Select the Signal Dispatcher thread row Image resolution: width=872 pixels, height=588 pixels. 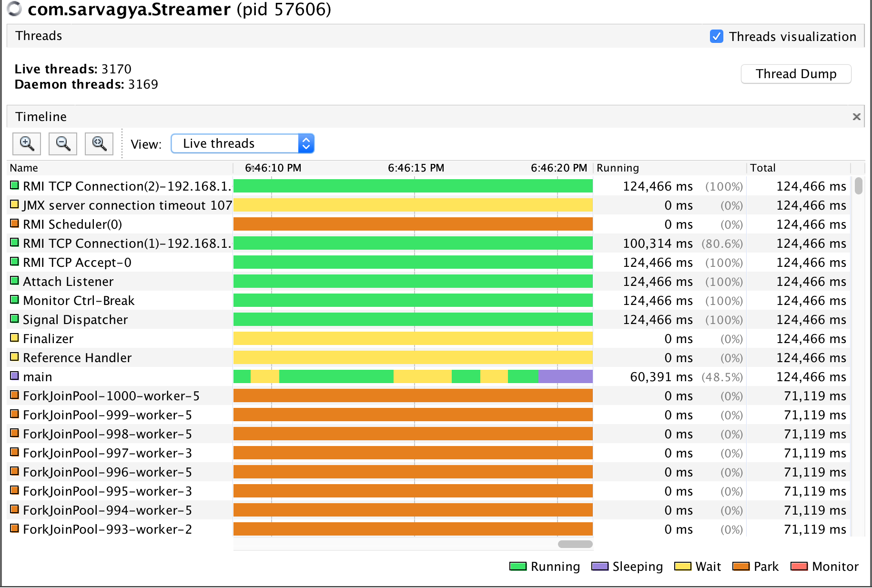(x=75, y=320)
